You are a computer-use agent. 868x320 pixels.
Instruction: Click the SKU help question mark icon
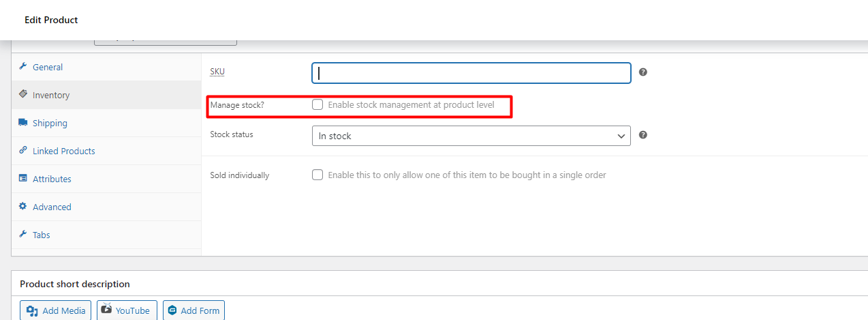coord(643,72)
